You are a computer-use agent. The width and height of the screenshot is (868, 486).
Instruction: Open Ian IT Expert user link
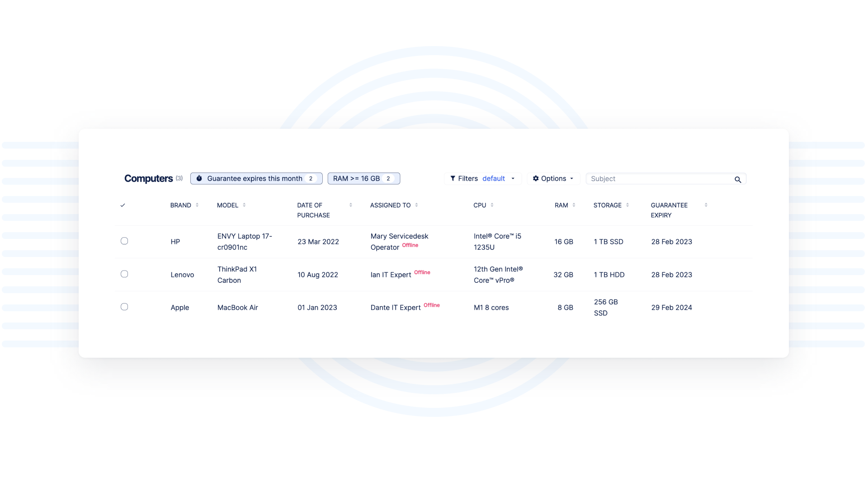point(391,275)
